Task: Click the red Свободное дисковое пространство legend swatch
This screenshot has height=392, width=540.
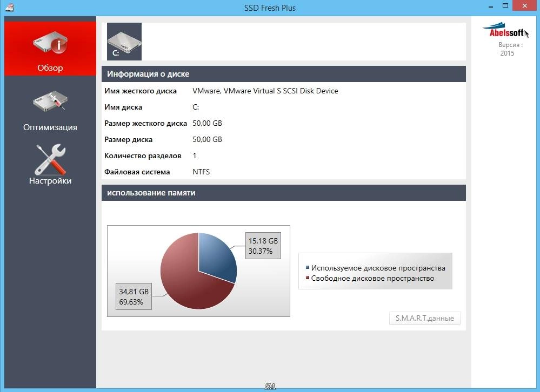Action: click(x=308, y=278)
